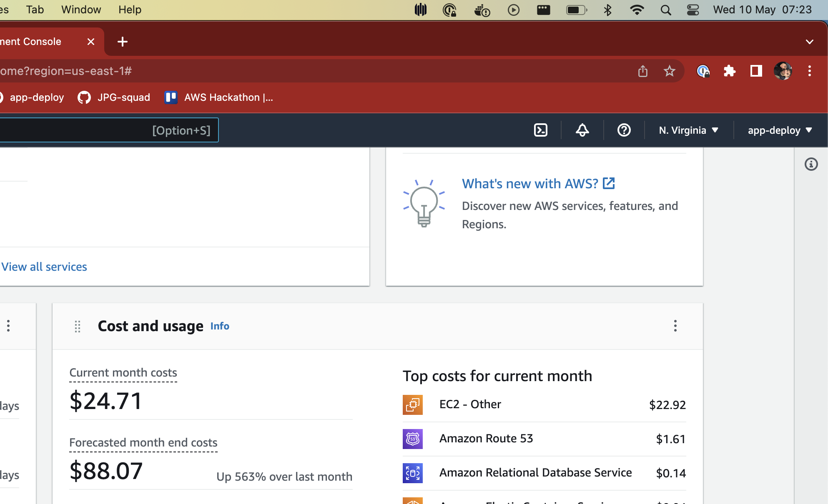The width and height of the screenshot is (828, 504).
Task: Click the Amazon Route 53 icon
Action: (413, 439)
